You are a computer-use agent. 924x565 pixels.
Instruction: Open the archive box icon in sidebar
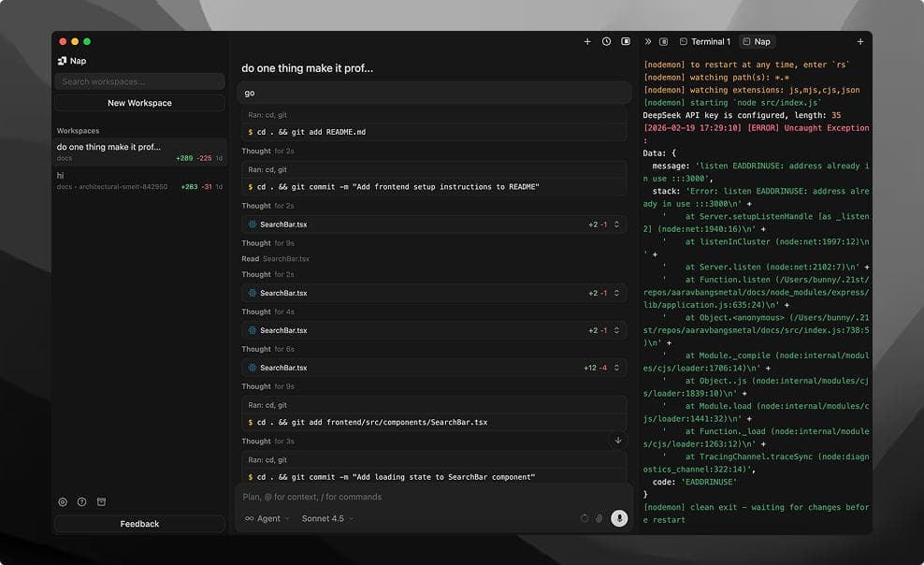pyautogui.click(x=102, y=502)
